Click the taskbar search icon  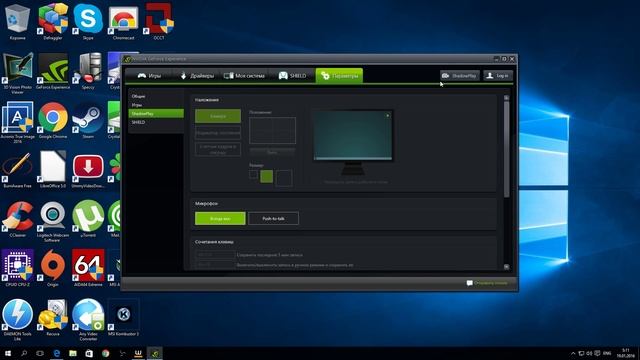click(x=24, y=353)
